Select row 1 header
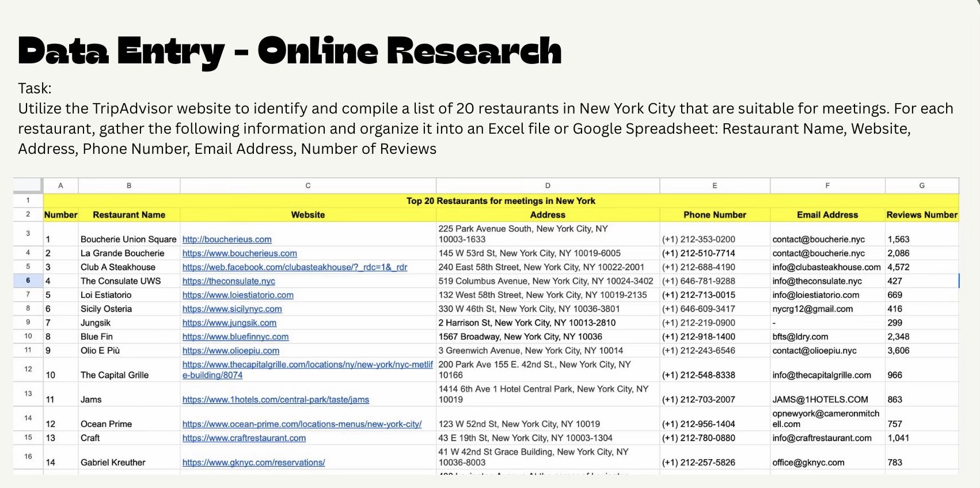 point(28,201)
